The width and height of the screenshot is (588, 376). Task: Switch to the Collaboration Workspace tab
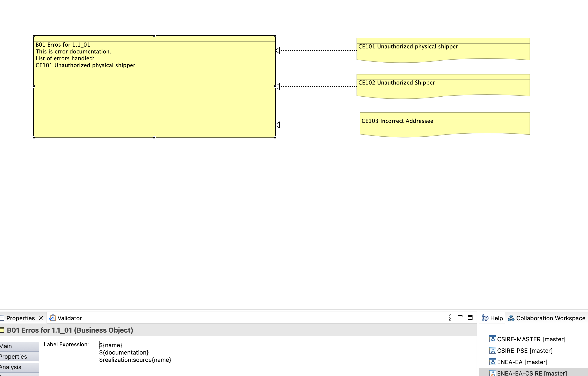click(549, 318)
